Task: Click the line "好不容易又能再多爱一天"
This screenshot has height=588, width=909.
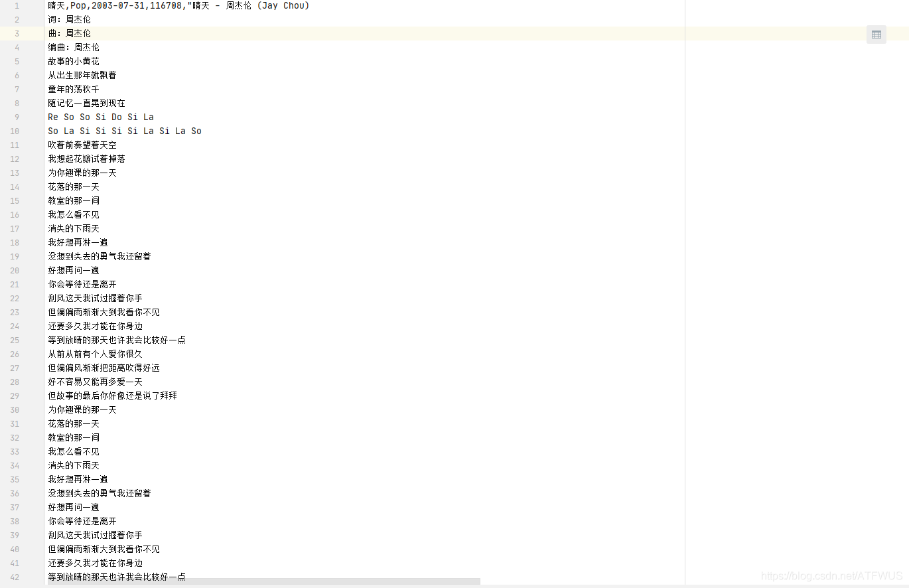Action: click(95, 382)
